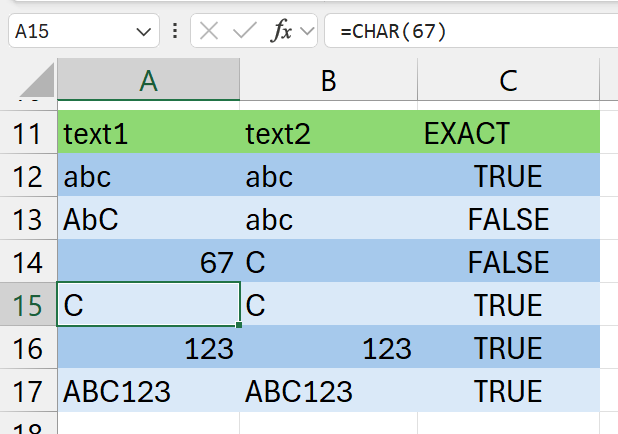The height and width of the screenshot is (434, 618).
Task: Click the three-dot formula bar resize handle
Action: pyautogui.click(x=175, y=31)
